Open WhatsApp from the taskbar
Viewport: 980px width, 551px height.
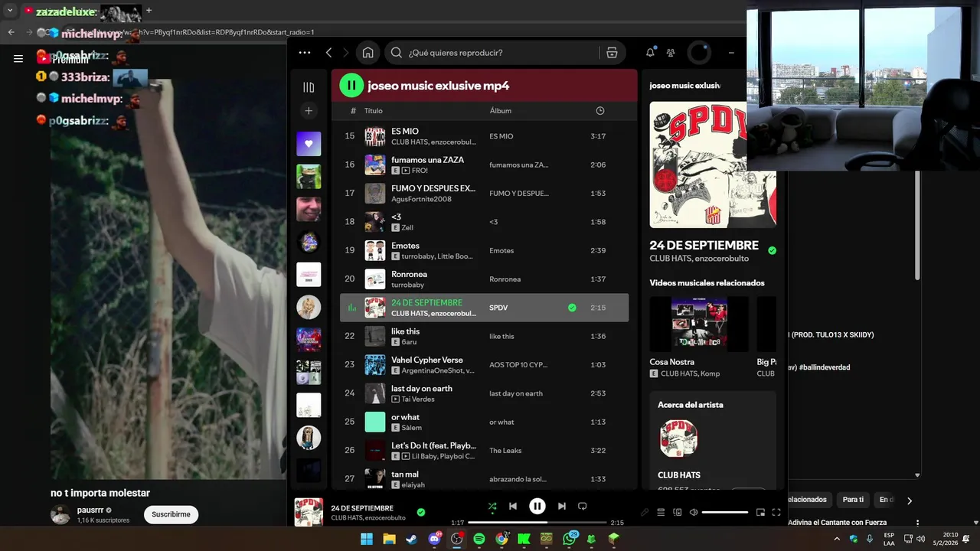[x=569, y=539]
